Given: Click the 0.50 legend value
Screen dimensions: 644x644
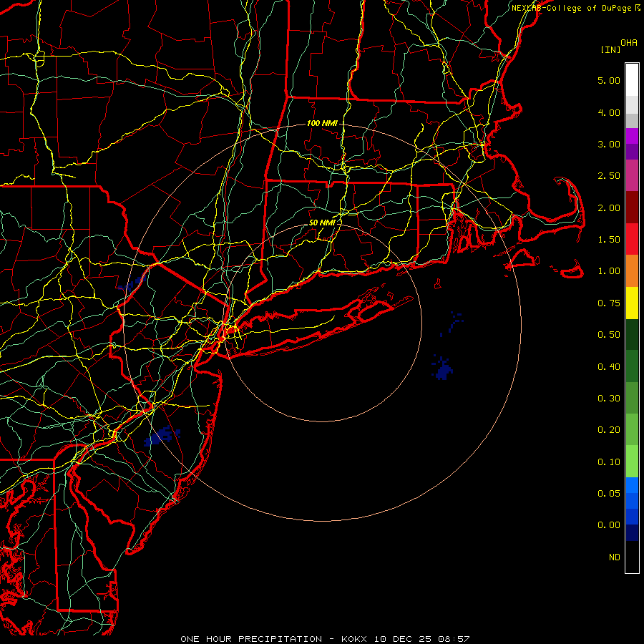Looking at the screenshot, I should click(x=609, y=335).
